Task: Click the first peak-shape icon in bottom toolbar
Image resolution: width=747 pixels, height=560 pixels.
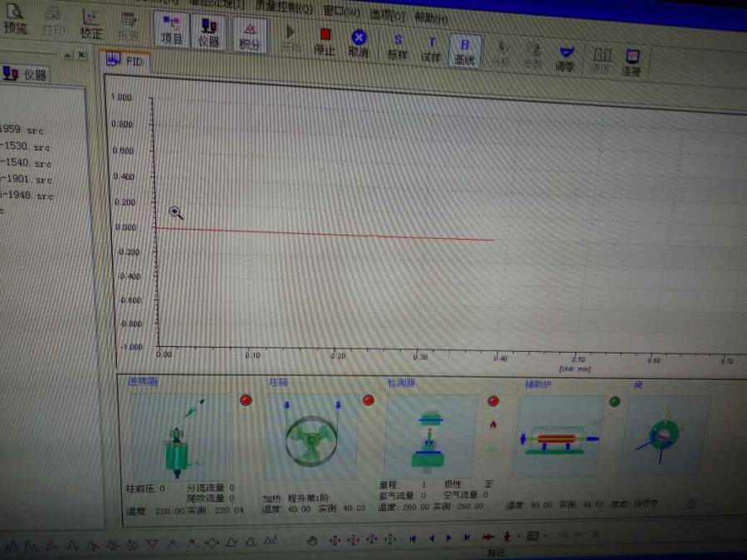Action: pos(12,546)
